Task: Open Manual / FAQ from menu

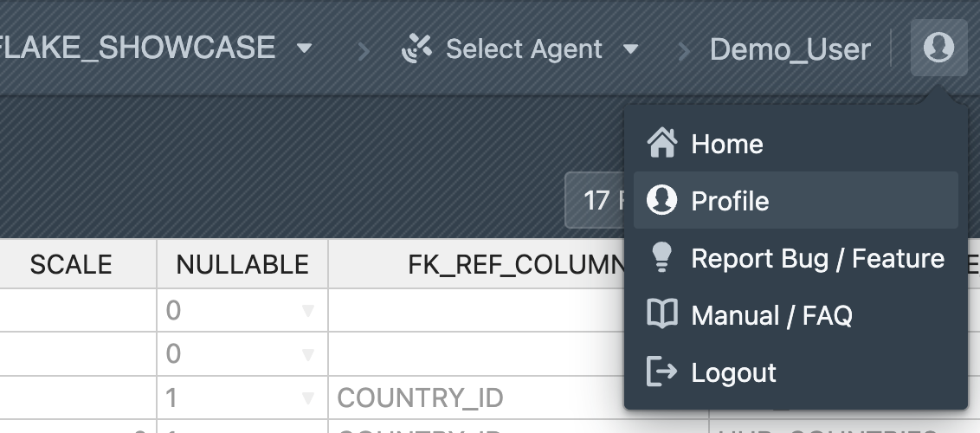Action: point(771,315)
